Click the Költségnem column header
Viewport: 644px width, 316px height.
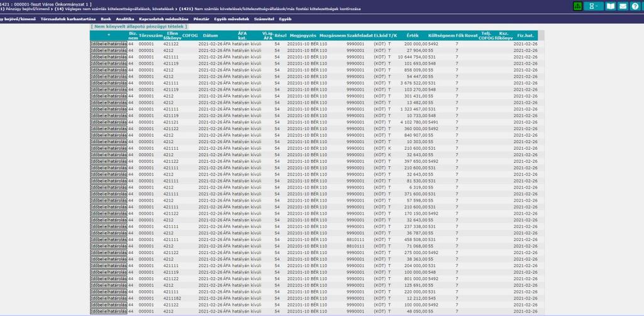(441, 35)
